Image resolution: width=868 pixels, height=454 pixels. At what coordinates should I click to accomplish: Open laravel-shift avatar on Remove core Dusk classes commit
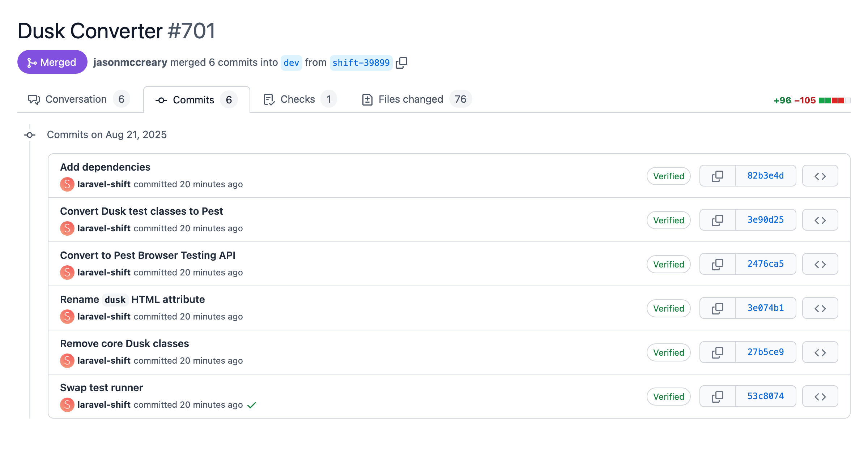(x=67, y=361)
